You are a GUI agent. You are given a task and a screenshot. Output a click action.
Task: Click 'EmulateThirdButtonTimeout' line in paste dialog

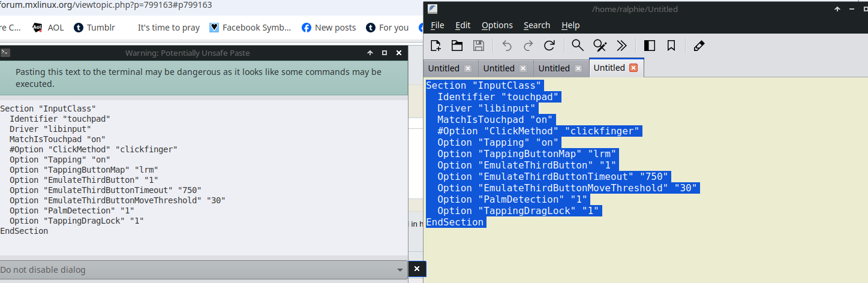(106, 190)
